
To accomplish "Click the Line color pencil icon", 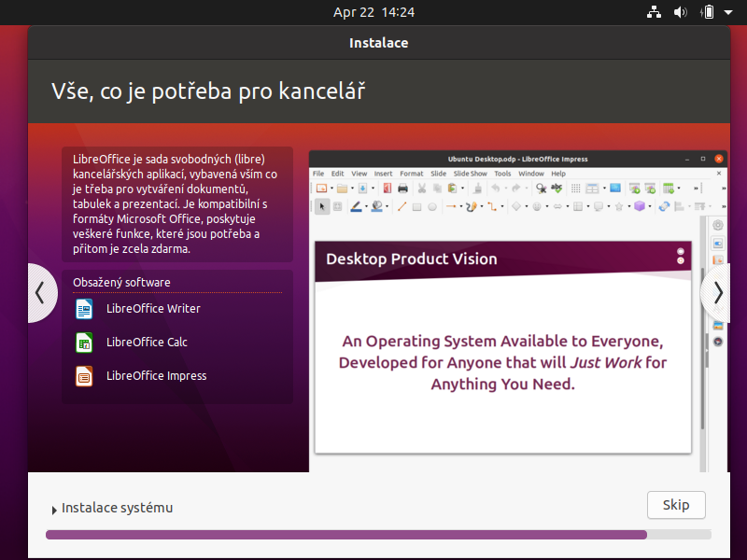I will coord(356,206).
